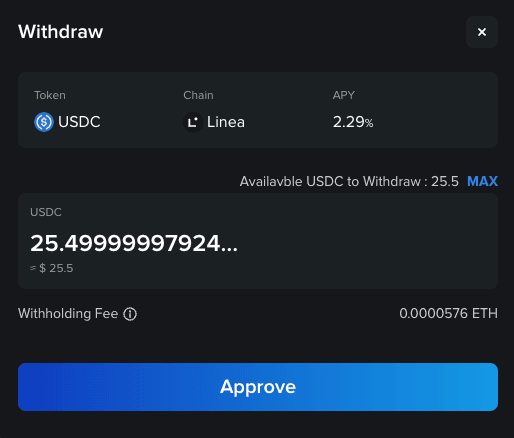This screenshot has width=514, height=438.
Task: Close the Withdraw dialog
Action: coord(482,32)
